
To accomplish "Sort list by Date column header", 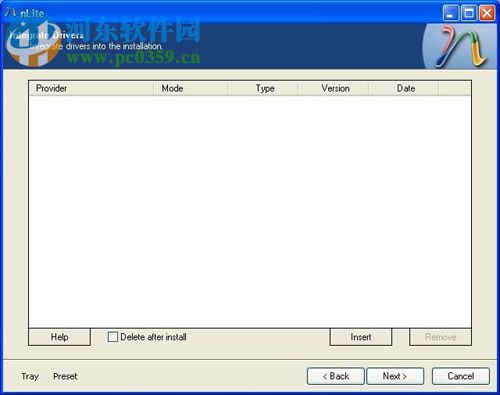I will 404,88.
